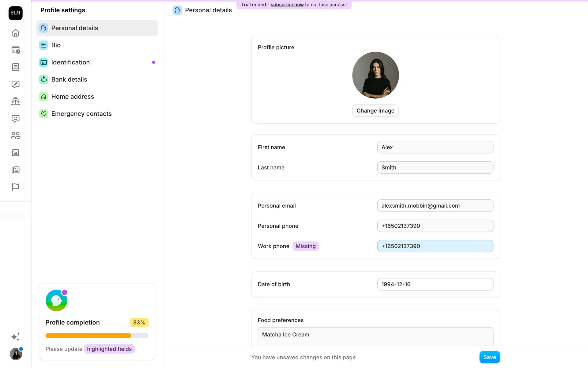Click the profile completion progress bar
588x368 pixels.
[x=97, y=336]
